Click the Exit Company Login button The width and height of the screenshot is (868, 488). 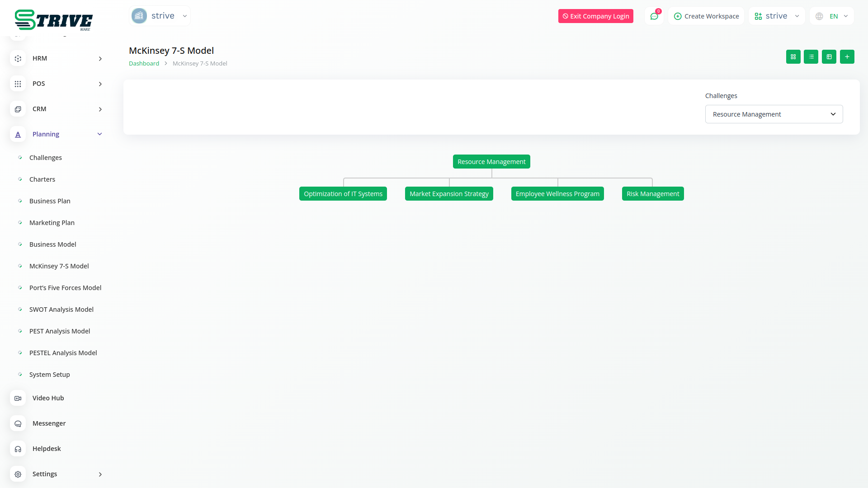tap(595, 16)
